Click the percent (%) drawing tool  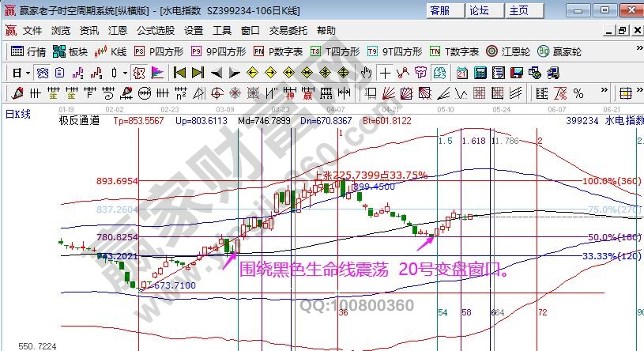coord(578,93)
